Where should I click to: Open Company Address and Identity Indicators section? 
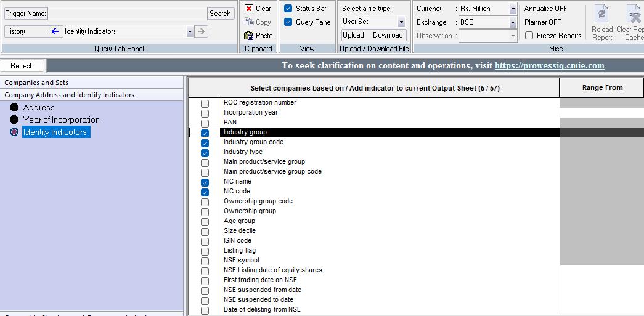[92, 95]
